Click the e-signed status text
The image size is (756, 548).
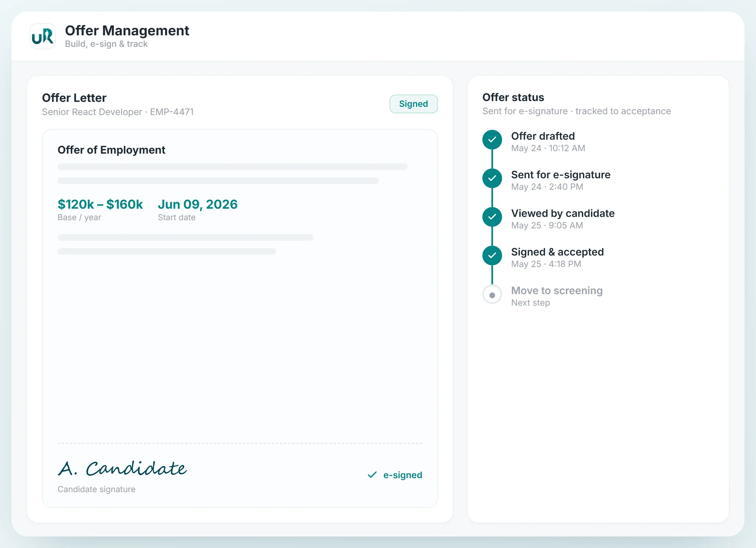coord(403,475)
